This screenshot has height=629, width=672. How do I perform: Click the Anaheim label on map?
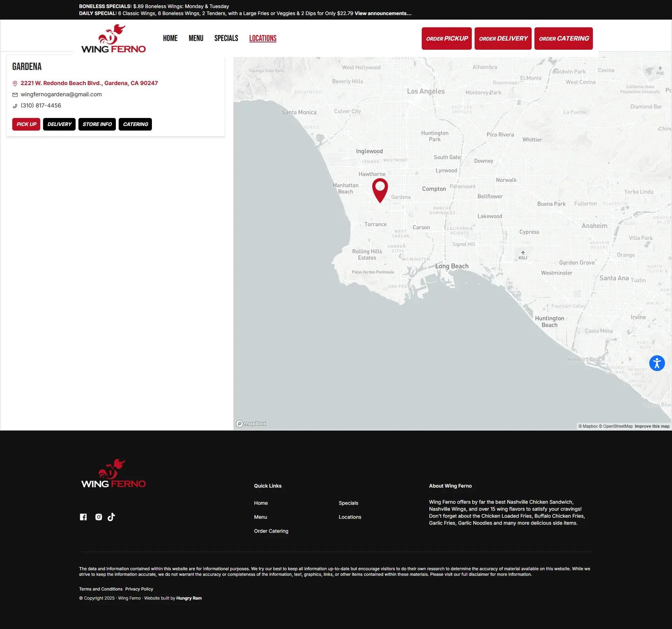(x=594, y=226)
